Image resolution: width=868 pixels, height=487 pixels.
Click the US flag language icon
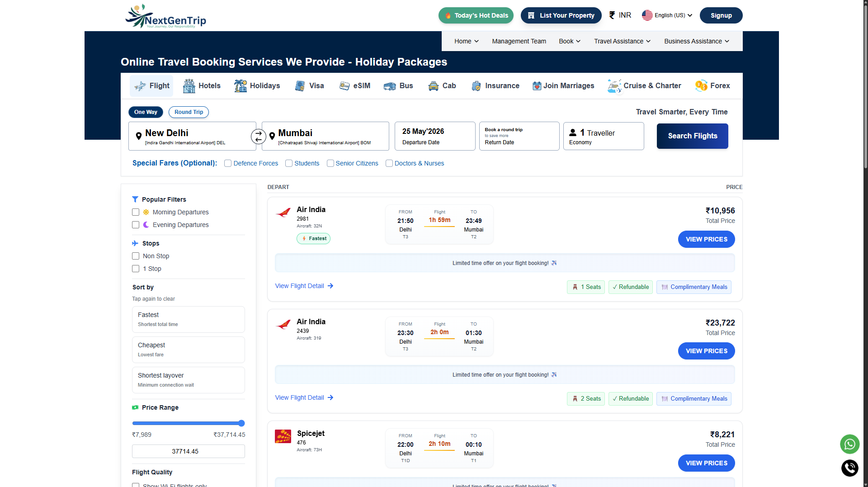coord(647,15)
